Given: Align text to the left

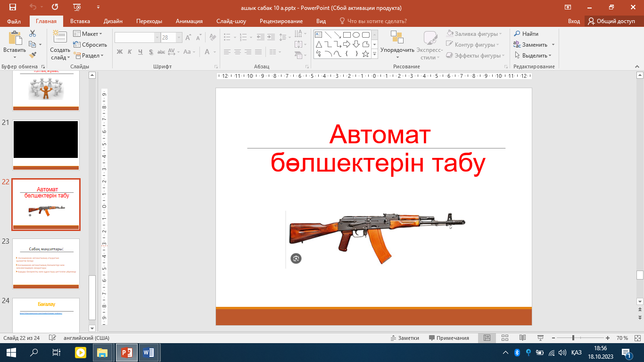Looking at the screenshot, I should 227,52.
